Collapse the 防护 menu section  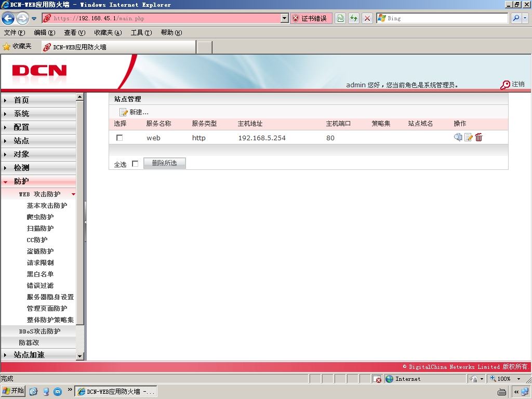point(38,181)
